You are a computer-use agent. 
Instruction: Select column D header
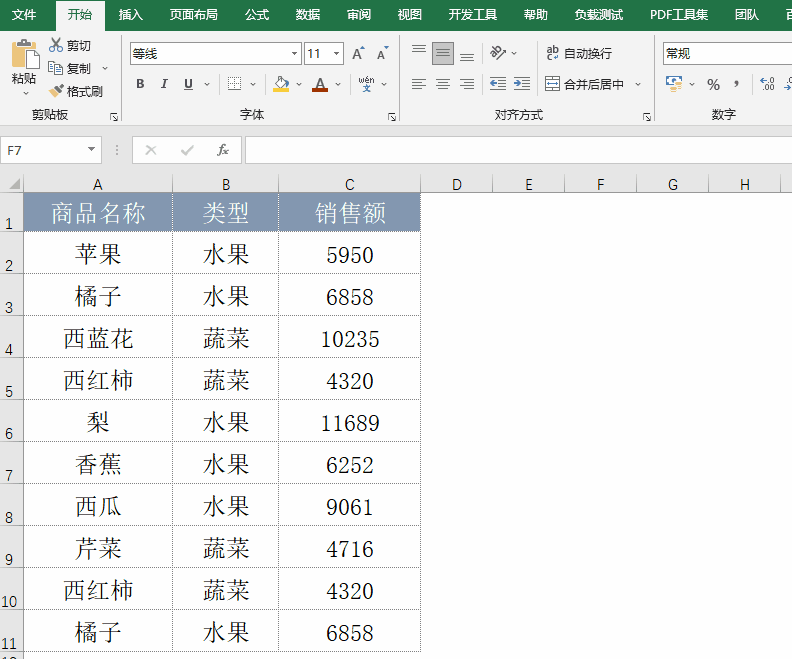click(x=457, y=184)
